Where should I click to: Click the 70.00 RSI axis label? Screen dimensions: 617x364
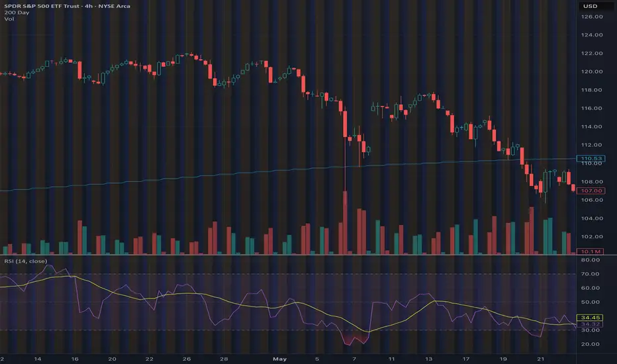[x=591, y=274]
